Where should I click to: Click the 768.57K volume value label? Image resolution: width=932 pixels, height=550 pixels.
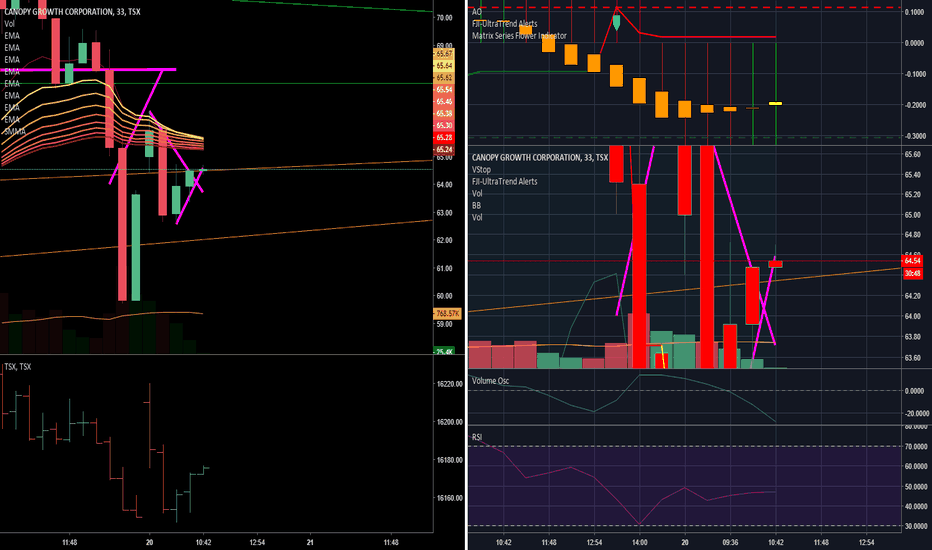tap(448, 313)
